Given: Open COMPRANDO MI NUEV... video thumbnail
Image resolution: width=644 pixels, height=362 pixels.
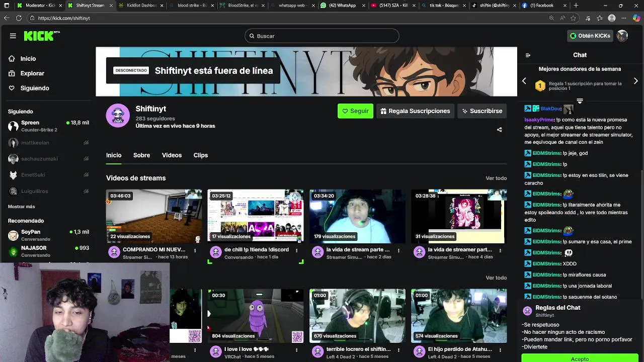Looking at the screenshot, I should coord(154,216).
